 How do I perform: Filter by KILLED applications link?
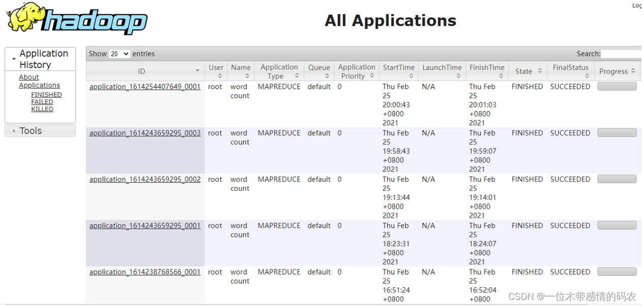(x=42, y=109)
